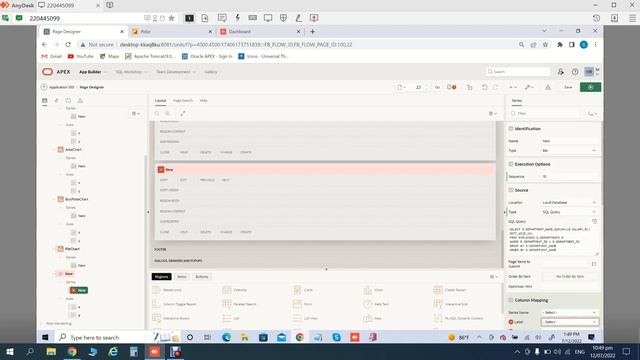Switch to the Page Search tab
The height and width of the screenshot is (360, 640).
[182, 100]
